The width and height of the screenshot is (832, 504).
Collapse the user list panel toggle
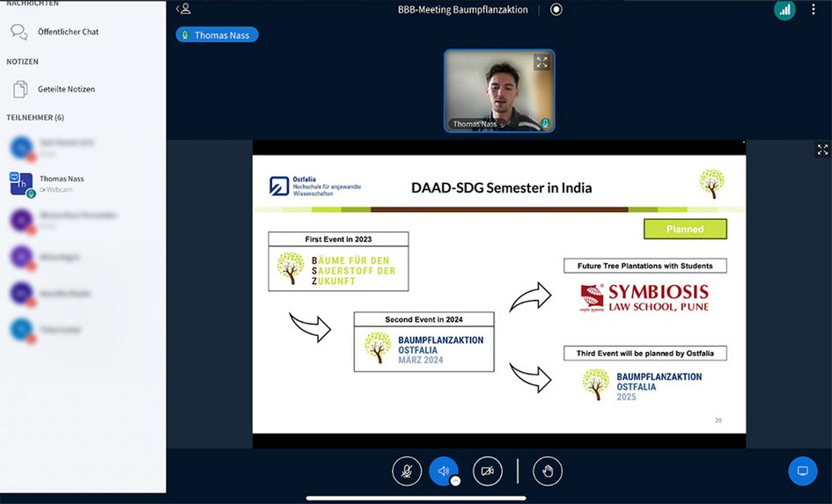click(184, 9)
